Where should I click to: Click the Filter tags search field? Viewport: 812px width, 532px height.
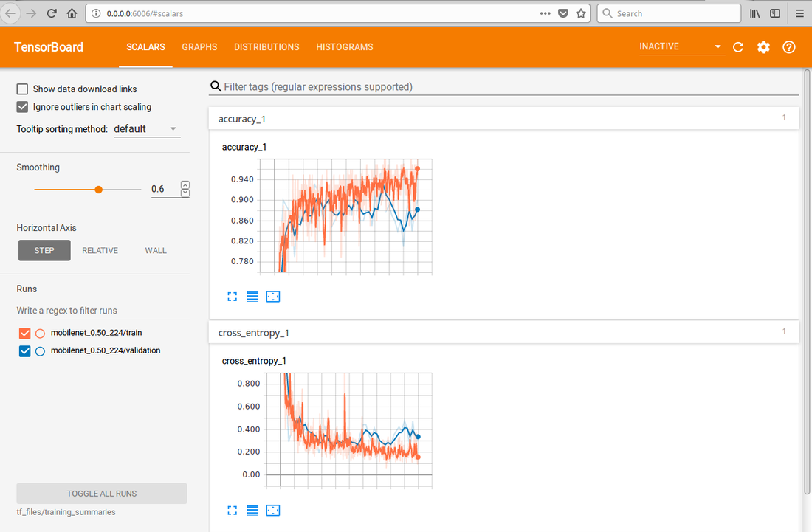(509, 87)
